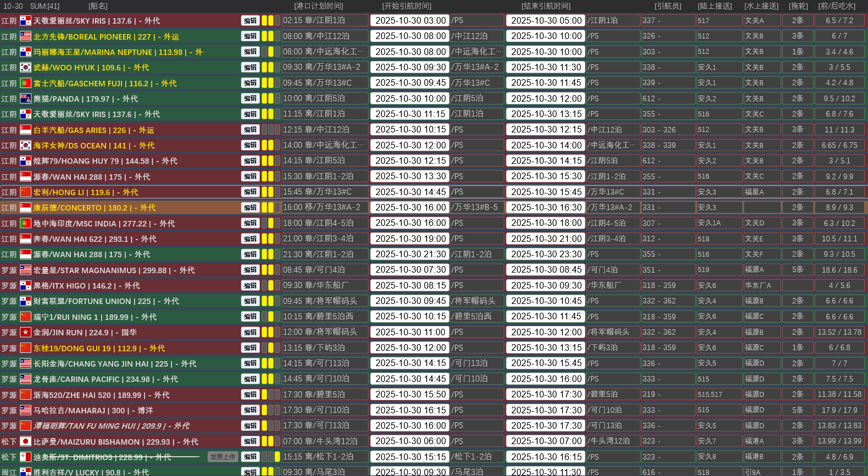Click 编辑 button for the CONCERTO row
The image size is (868, 476).
tap(251, 208)
